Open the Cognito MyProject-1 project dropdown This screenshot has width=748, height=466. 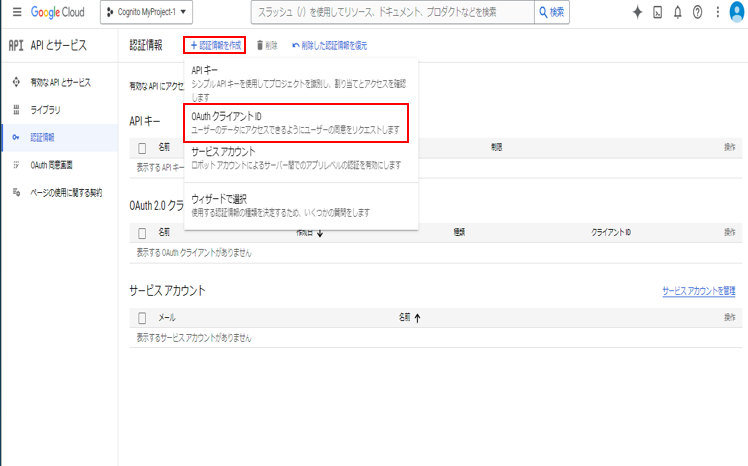click(x=146, y=12)
